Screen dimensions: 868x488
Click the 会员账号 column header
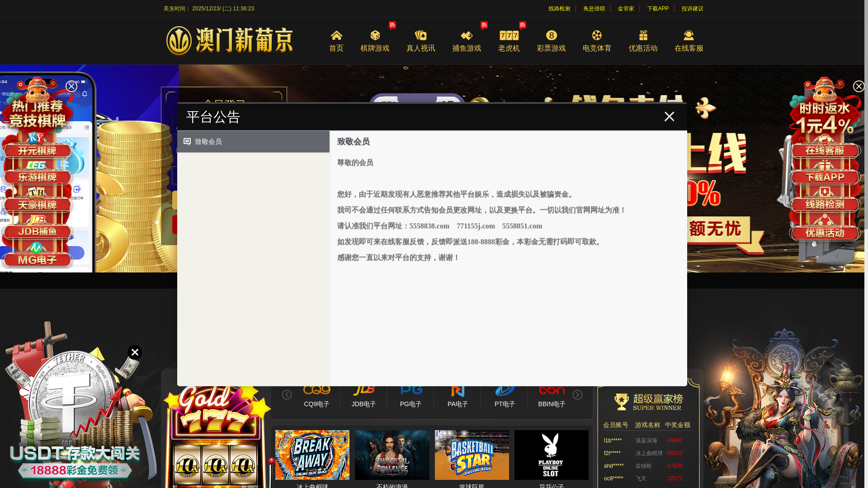615,425
